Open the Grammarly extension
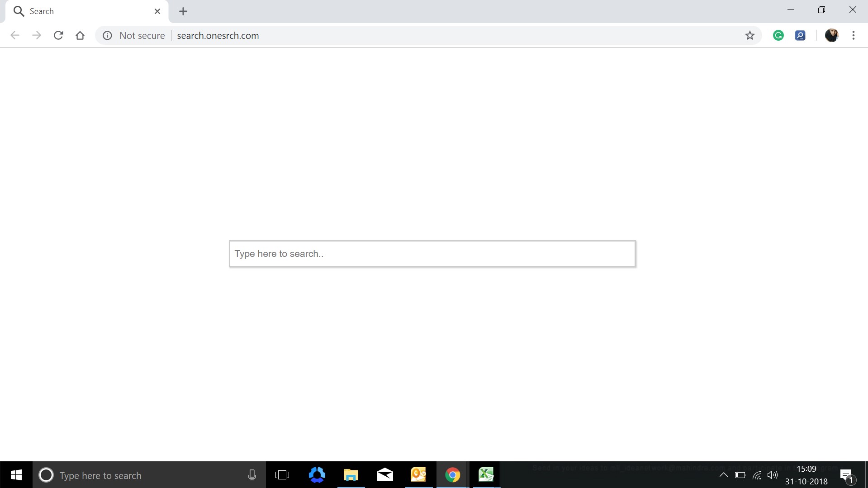This screenshot has height=488, width=868. (x=778, y=35)
